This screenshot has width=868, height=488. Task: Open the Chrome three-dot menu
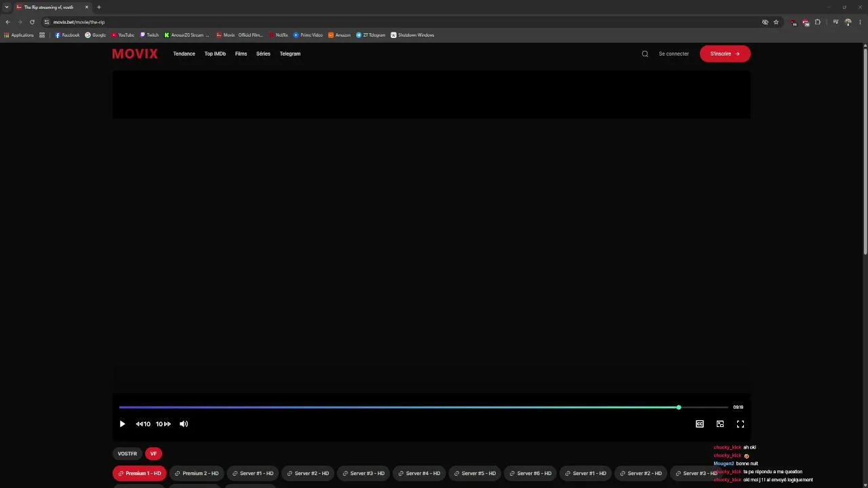(x=860, y=22)
